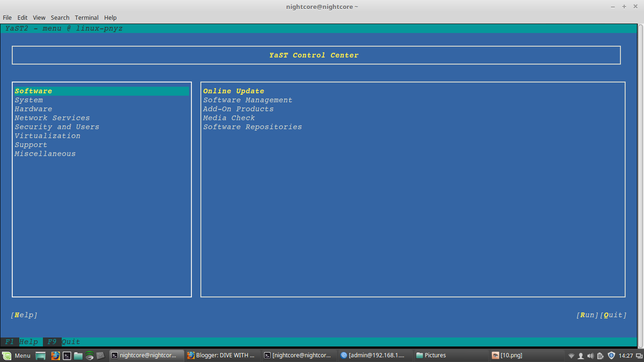Open the Edit menu

coord(22,17)
